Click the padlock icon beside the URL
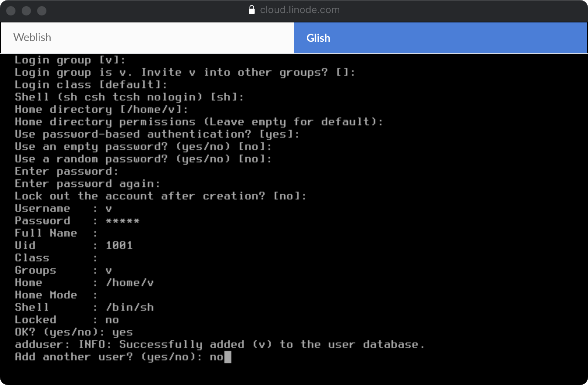This screenshot has width=588, height=385. pyautogui.click(x=251, y=10)
